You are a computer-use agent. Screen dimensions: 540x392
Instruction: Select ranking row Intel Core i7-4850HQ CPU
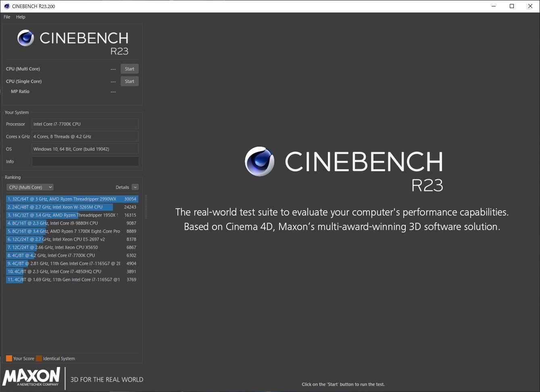click(x=72, y=272)
